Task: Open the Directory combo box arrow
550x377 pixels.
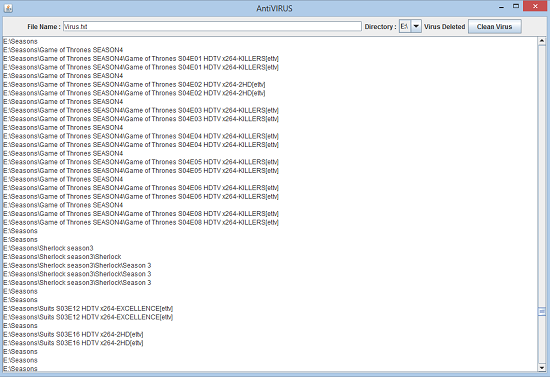Action: click(x=416, y=26)
